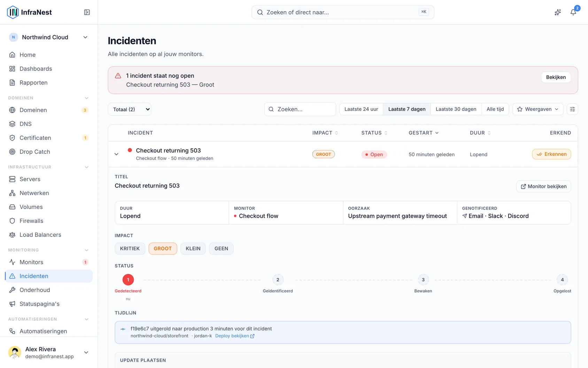Switch to Laatste 30 dagen
This screenshot has width=588, height=368.
[x=456, y=109]
